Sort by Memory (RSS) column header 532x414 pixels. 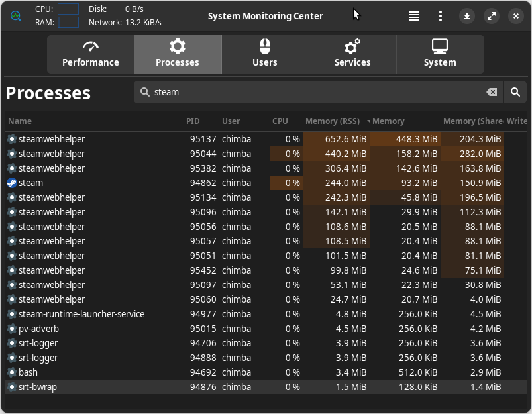pos(333,121)
